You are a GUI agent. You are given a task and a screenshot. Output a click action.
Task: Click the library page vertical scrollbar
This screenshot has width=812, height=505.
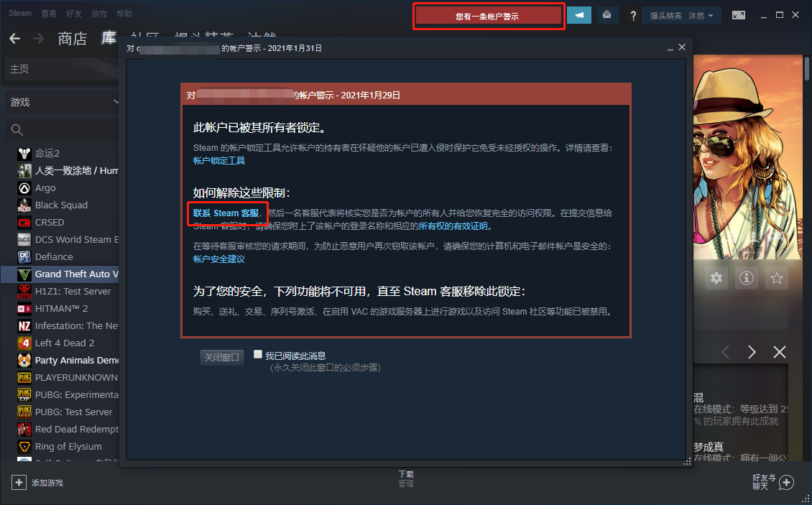tap(807, 68)
